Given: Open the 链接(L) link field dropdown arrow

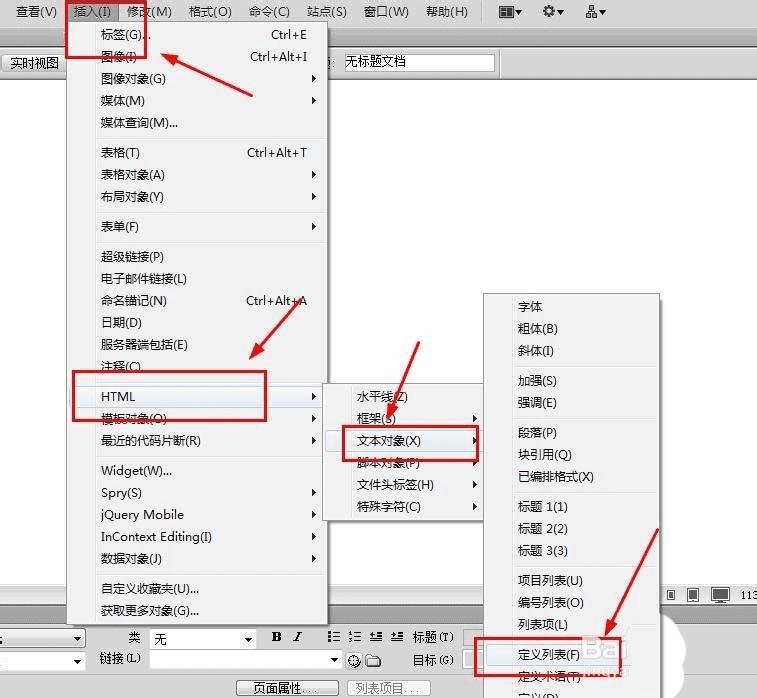Looking at the screenshot, I should (x=334, y=659).
